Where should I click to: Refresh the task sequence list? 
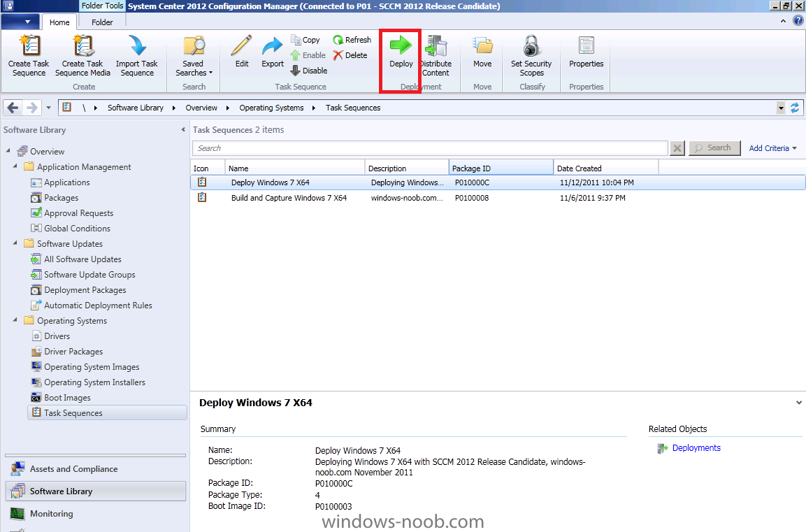click(x=352, y=40)
